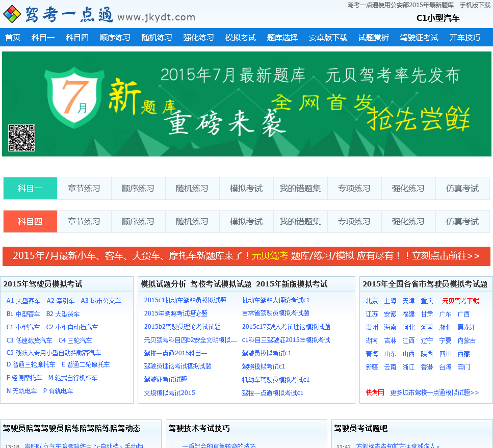Click the green 2015年7月最新题库 banner
This screenshot has width=493, height=448.
click(247, 104)
